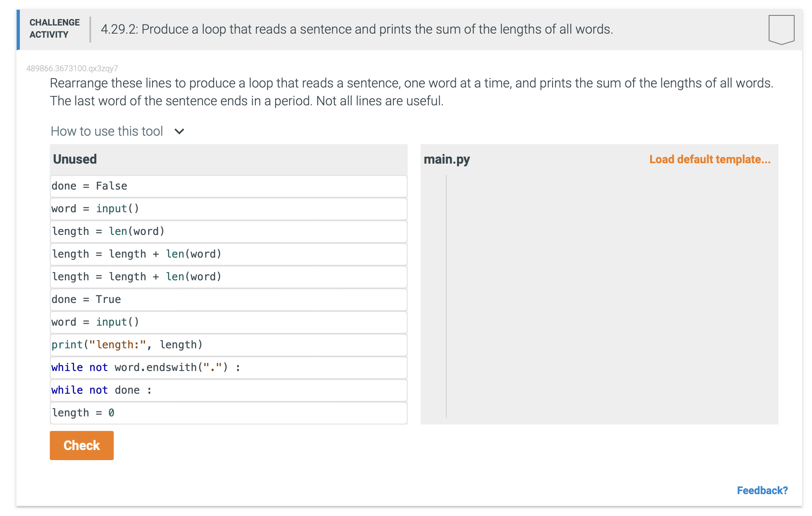This screenshot has width=812, height=516.
Task: Click the main.py panel header
Action: pos(447,159)
